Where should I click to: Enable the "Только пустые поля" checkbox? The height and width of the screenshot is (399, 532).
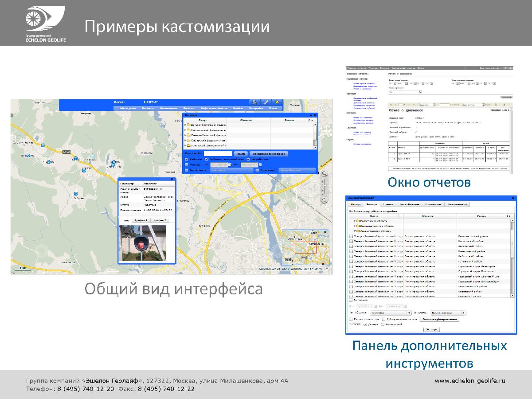tap(351, 319)
